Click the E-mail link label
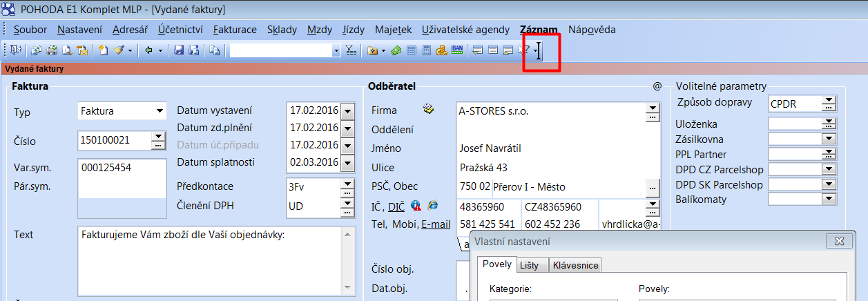868x301 pixels. click(436, 224)
